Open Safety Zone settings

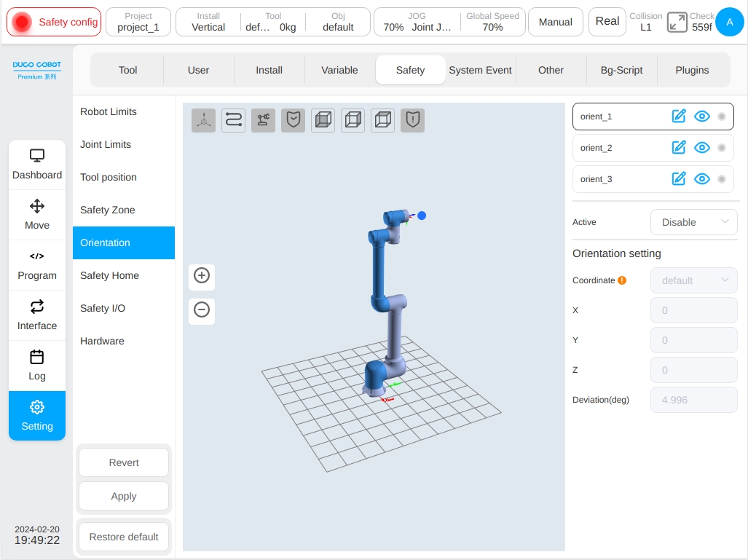(124, 210)
